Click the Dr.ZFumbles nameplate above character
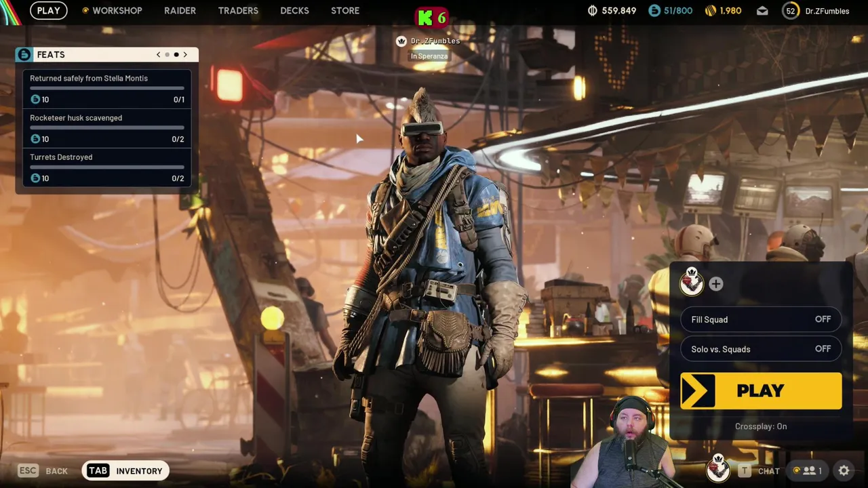Viewport: 868px width, 488px height. pyautogui.click(x=435, y=41)
